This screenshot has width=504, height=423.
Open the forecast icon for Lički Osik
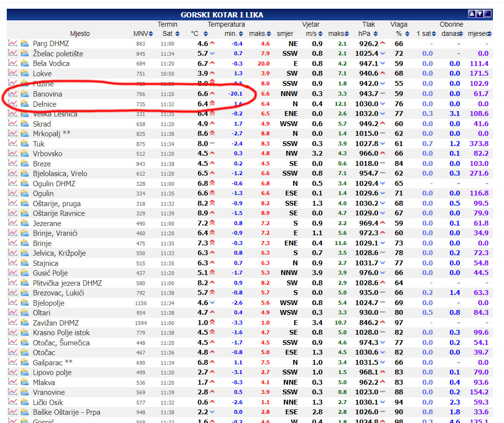(25, 402)
